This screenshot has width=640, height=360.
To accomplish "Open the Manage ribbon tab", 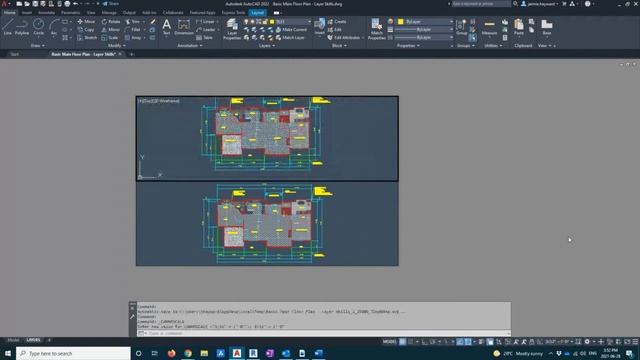I will (109, 13).
